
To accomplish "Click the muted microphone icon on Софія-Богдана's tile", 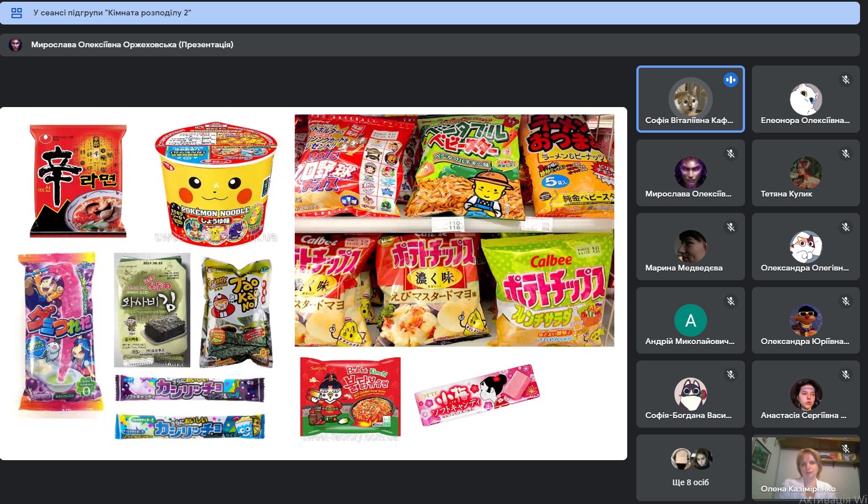I will (731, 375).
